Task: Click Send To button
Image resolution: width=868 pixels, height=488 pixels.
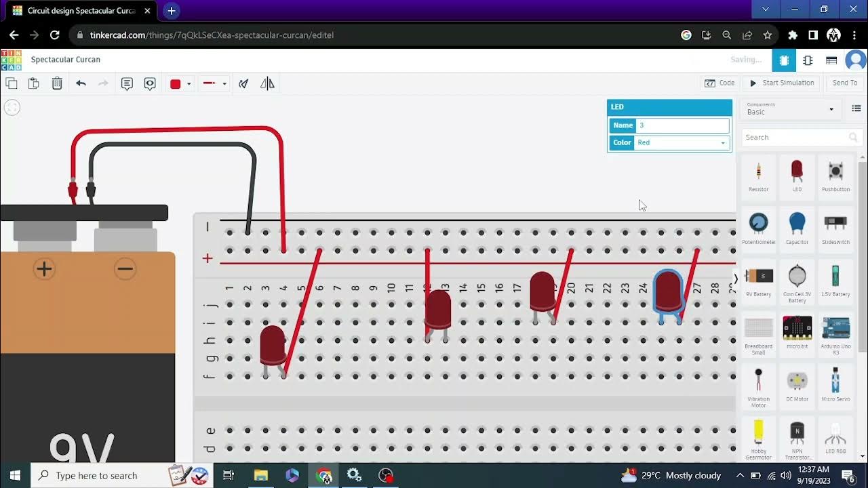Action: (x=845, y=83)
